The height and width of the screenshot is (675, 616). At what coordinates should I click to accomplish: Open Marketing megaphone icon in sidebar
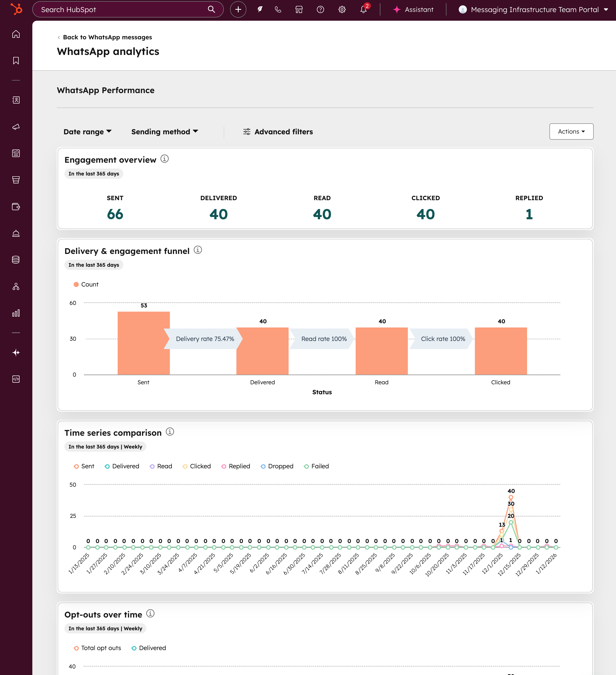(x=16, y=127)
